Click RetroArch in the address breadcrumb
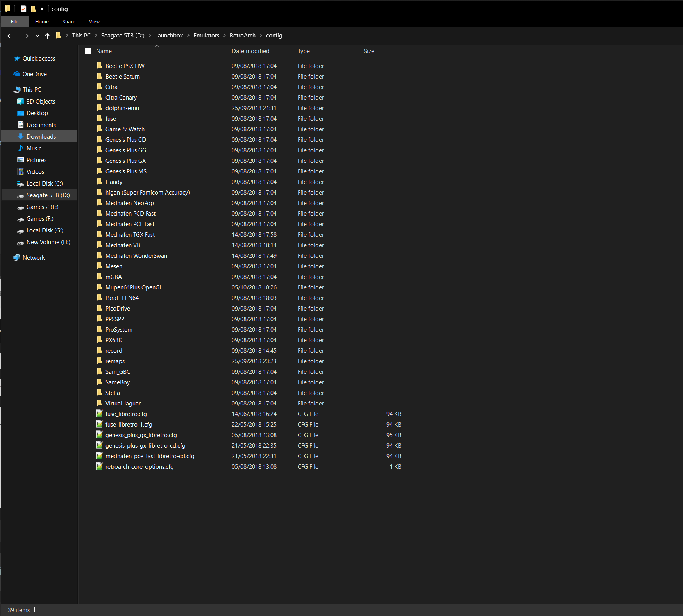 pyautogui.click(x=243, y=36)
